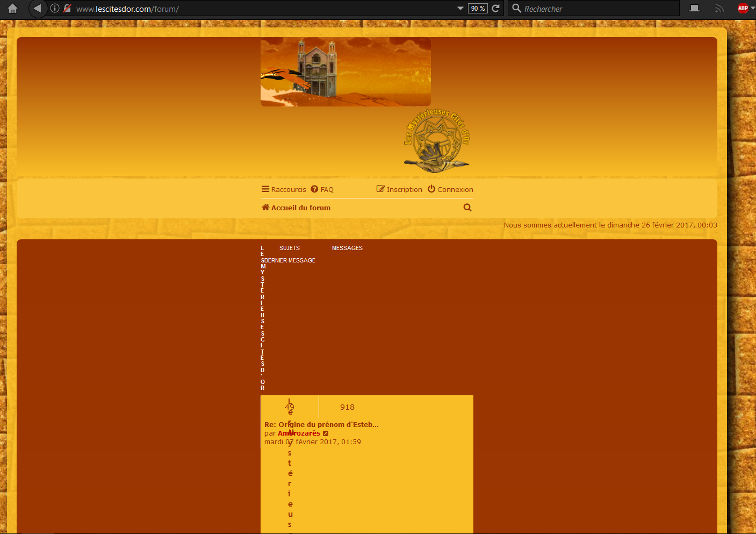Expand the URL history dropdown arrow
The image size is (756, 534).
pos(460,9)
